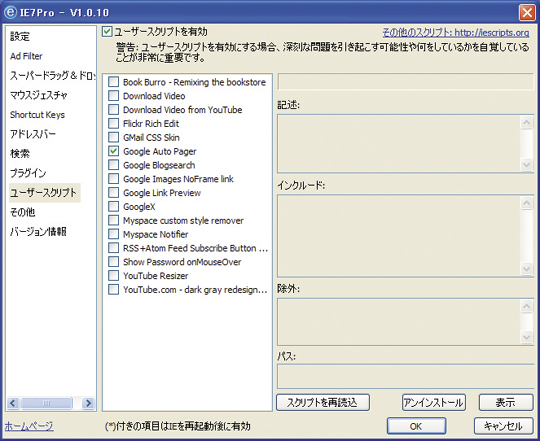Open the その他 section

[22, 212]
